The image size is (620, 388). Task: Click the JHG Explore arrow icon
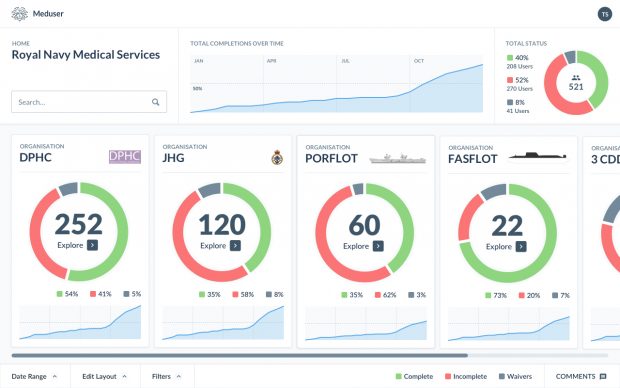(x=235, y=246)
